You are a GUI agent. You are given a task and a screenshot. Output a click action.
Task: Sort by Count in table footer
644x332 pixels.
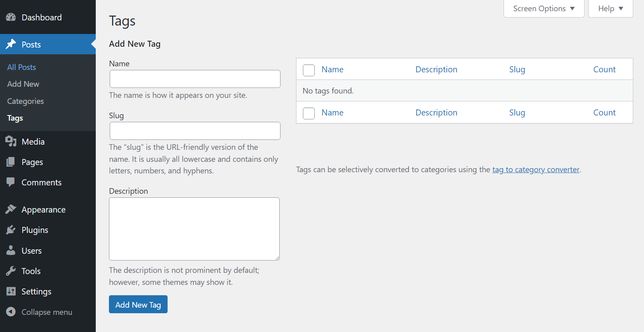click(604, 113)
